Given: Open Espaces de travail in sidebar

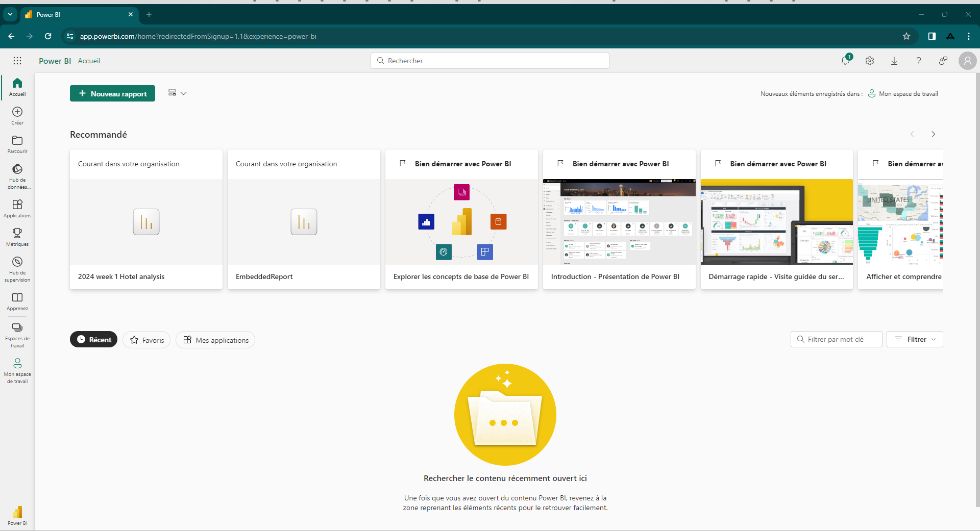Looking at the screenshot, I should click(x=17, y=335).
